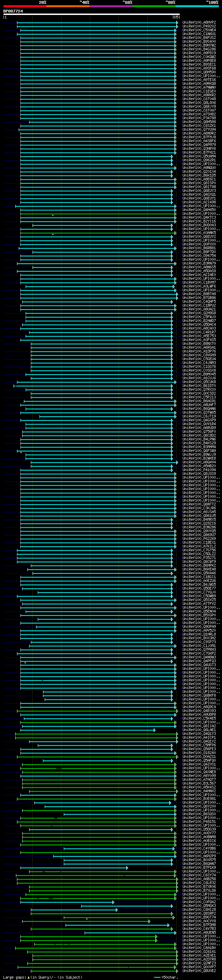Viewport: 222px width, 980px height.
Task: Click the UniRef100_A4SBF6 hit name
Action: tap(199, 141)
